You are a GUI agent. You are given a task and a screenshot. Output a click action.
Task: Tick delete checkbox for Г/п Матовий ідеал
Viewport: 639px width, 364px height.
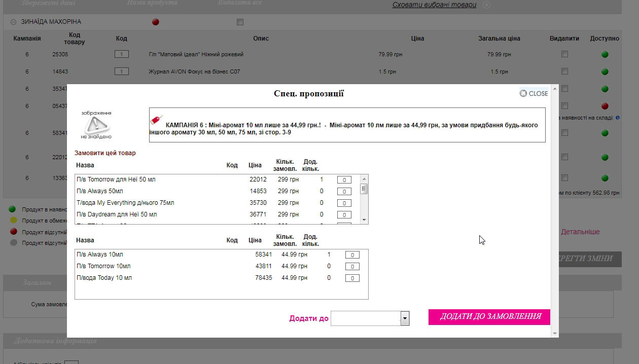click(564, 55)
